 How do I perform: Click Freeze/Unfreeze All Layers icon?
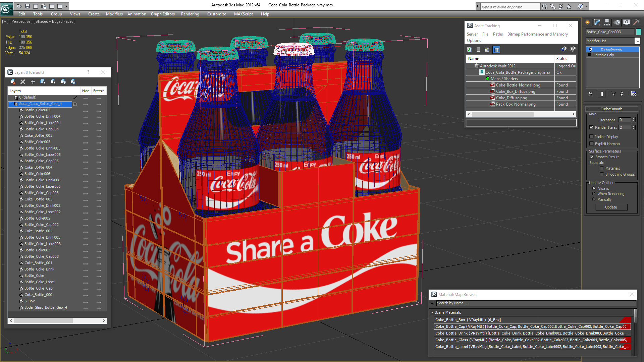[73, 82]
